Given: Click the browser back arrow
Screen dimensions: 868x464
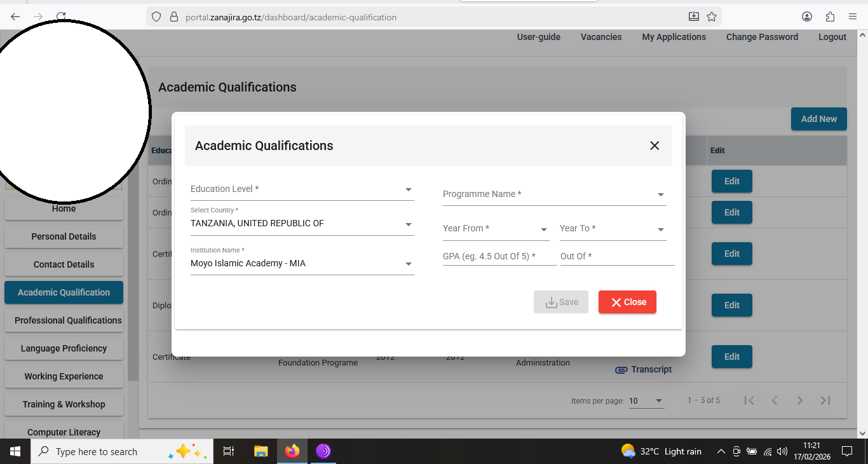Looking at the screenshot, I should [15, 17].
